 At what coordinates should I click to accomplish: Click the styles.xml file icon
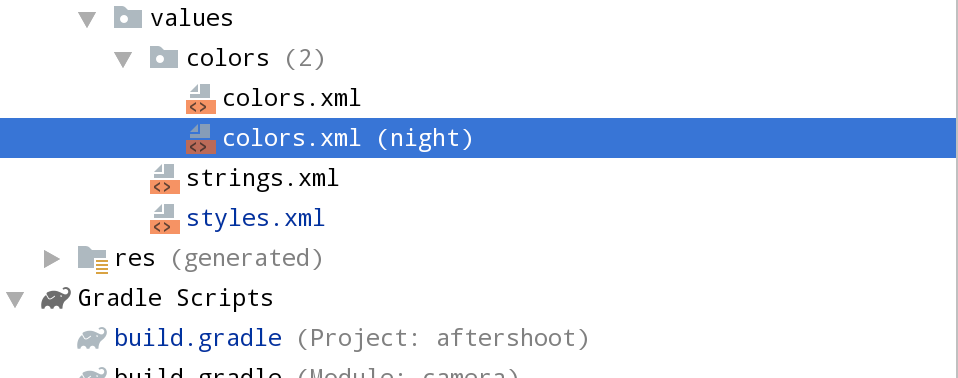pos(165,219)
